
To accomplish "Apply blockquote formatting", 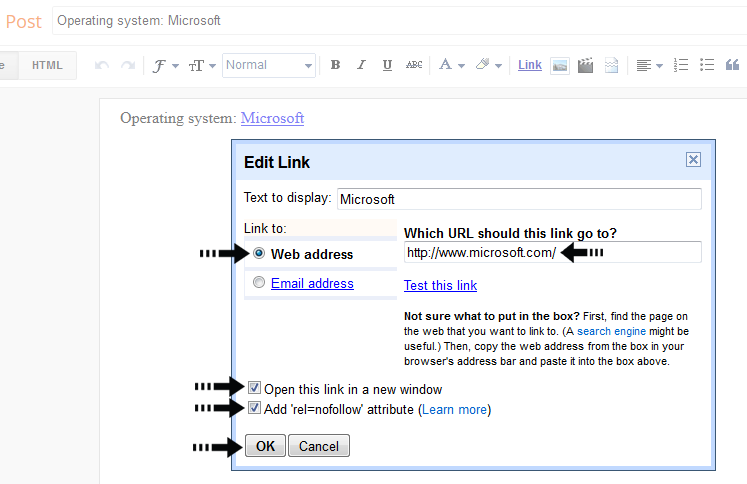I will (732, 65).
